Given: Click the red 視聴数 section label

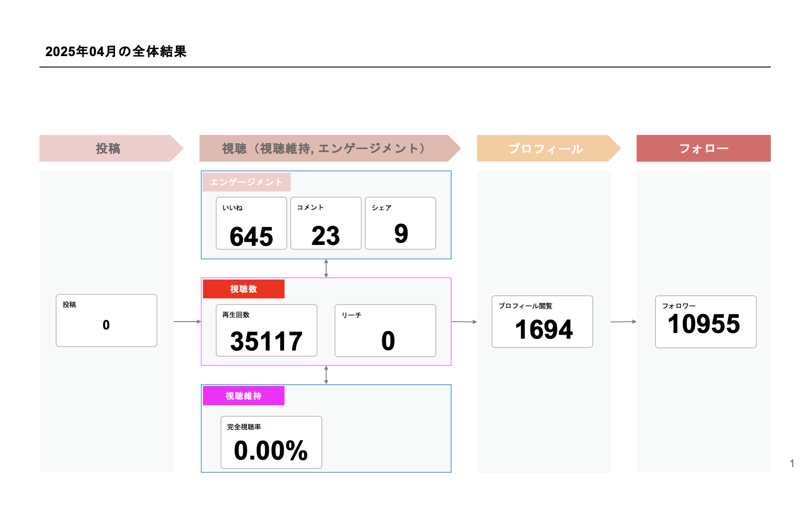Looking at the screenshot, I should tap(244, 289).
